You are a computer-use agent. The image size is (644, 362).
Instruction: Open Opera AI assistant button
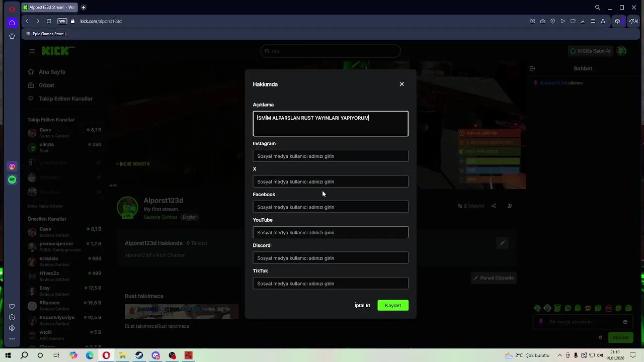(633, 21)
